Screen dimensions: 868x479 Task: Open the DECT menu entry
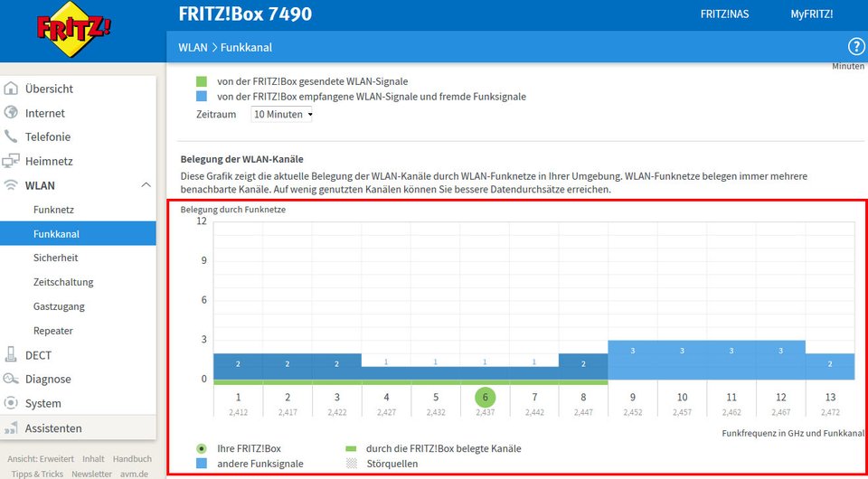[x=38, y=355]
